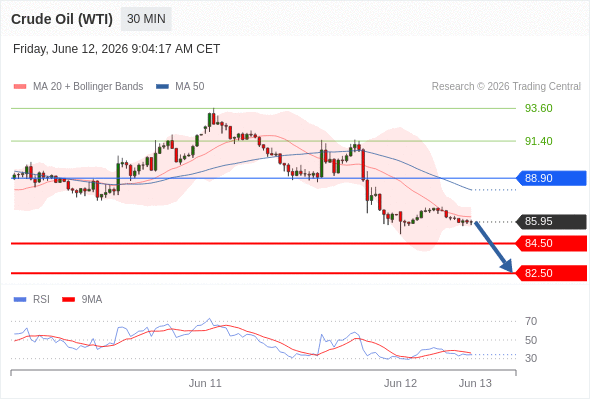Click the MA 20 + Bollinger Bands legend label
The width and height of the screenshot is (590, 400).
coord(88,87)
